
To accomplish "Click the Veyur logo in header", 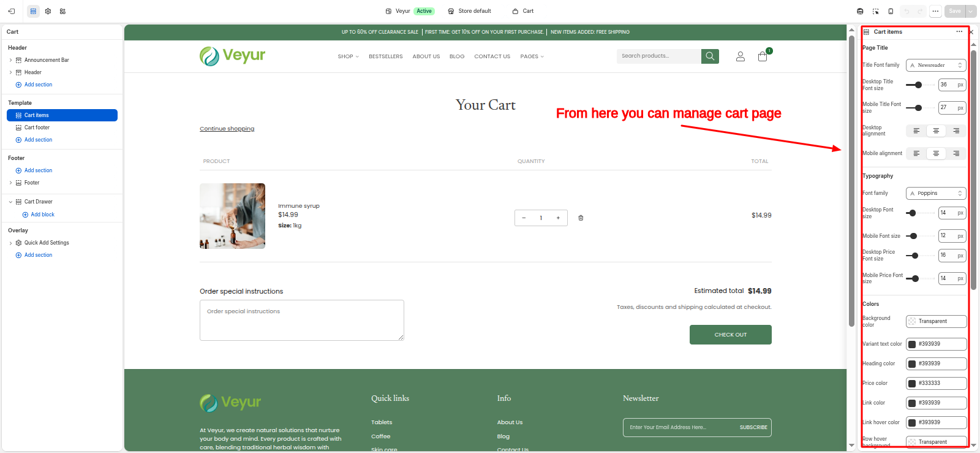I will pyautogui.click(x=232, y=56).
